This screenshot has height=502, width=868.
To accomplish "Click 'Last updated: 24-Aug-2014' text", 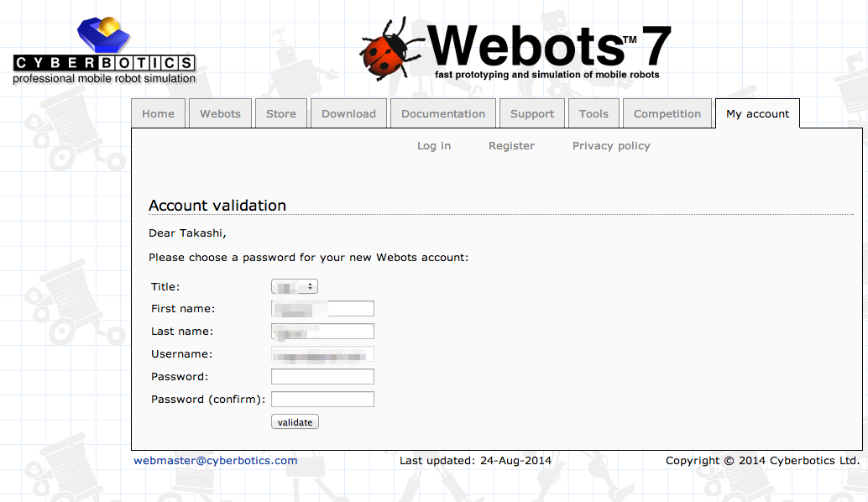I will (475, 461).
